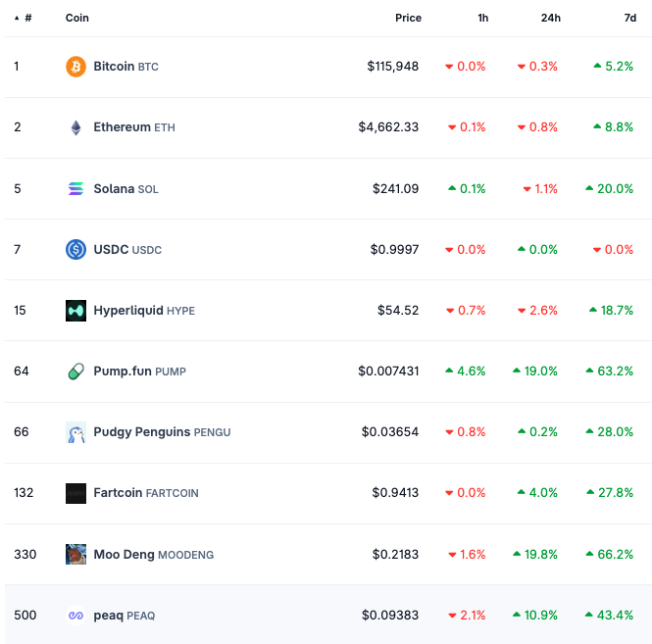Image resolution: width=652 pixels, height=644 pixels.
Task: Open the Moo Deng MOODENG page
Action: [x=153, y=555]
